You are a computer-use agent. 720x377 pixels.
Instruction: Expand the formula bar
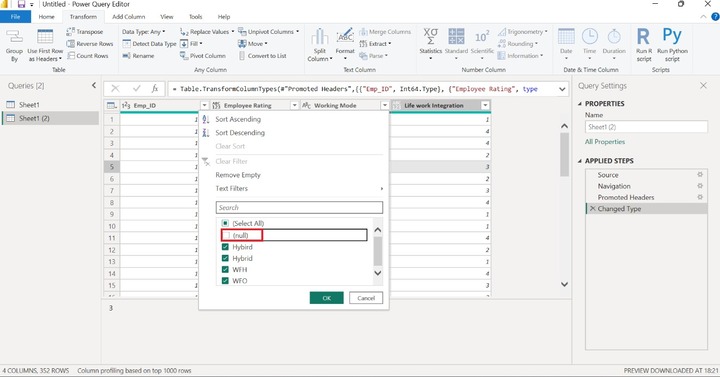(x=562, y=89)
